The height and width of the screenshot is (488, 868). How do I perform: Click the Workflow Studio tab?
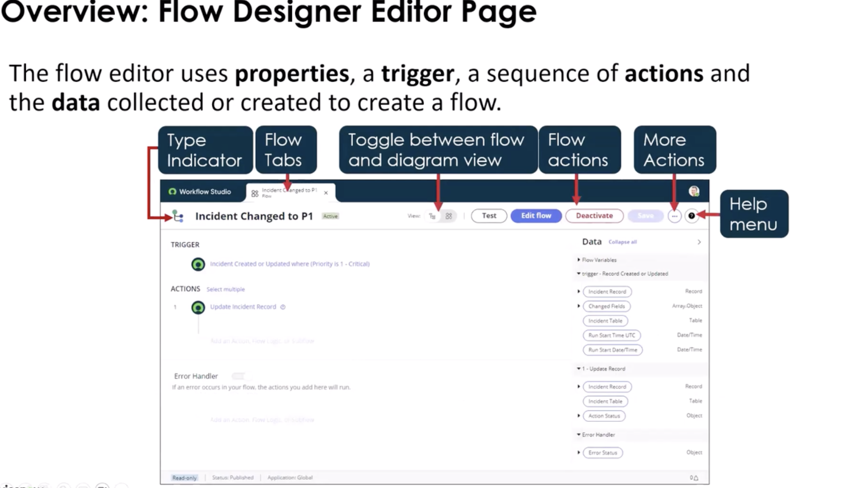pyautogui.click(x=200, y=192)
